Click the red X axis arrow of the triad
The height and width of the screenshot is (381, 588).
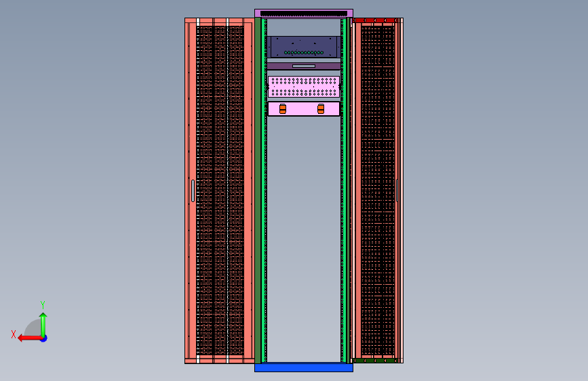tap(29, 338)
